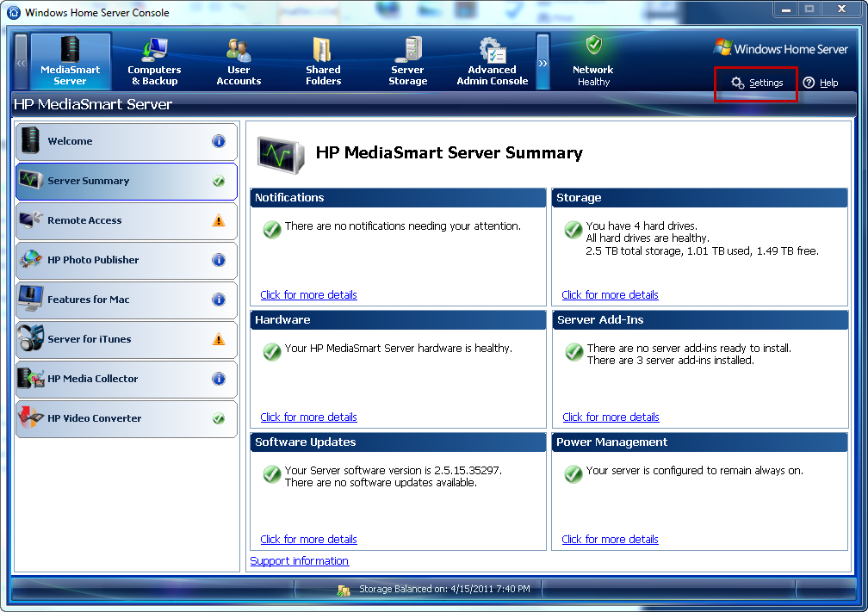The height and width of the screenshot is (612, 868).
Task: Click the Server for iTunes warning icon
Action: click(219, 339)
